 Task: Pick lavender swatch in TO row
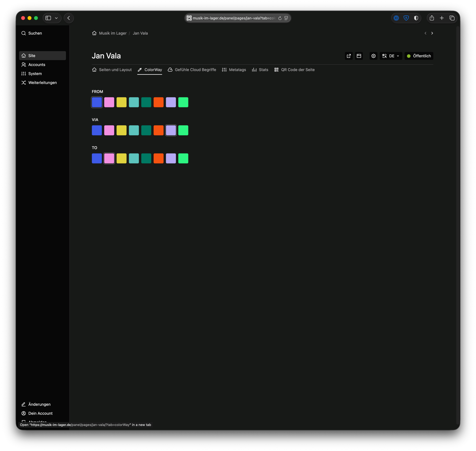(171, 158)
